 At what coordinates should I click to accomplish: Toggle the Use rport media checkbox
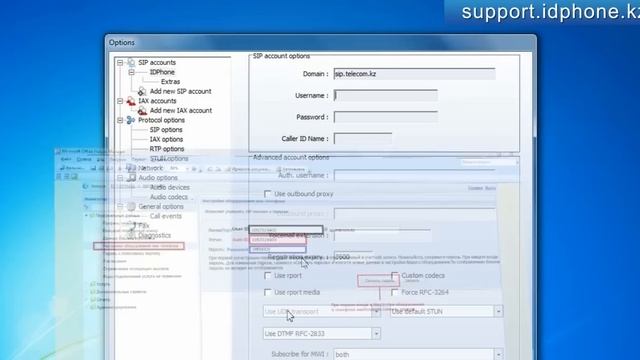267,292
